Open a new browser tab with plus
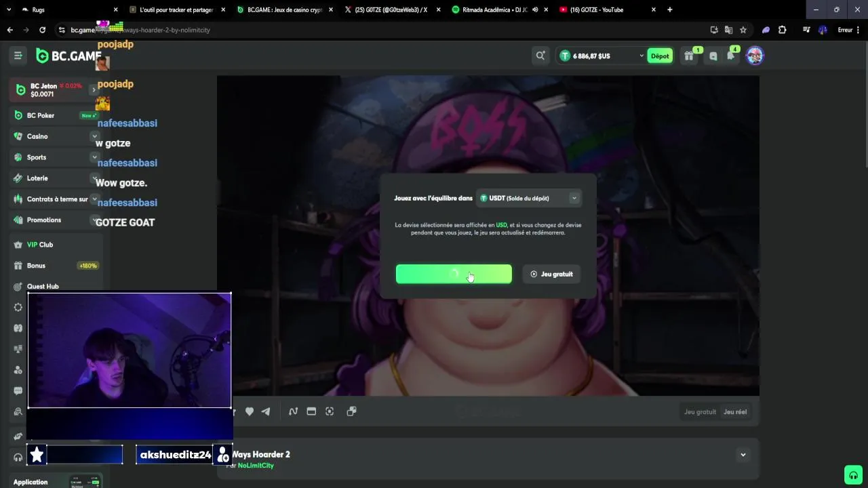This screenshot has width=868, height=488. 669,9
